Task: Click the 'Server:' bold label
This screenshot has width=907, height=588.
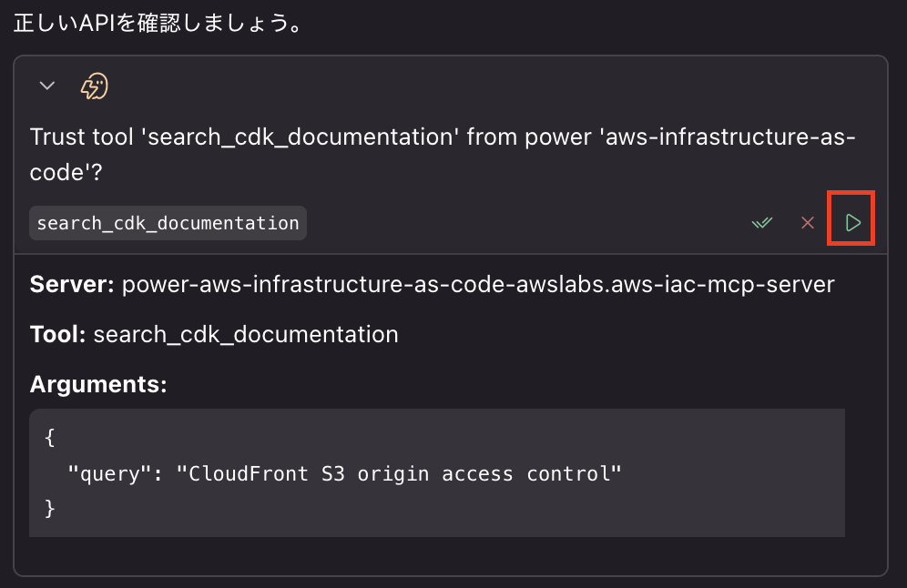Action: (72, 284)
